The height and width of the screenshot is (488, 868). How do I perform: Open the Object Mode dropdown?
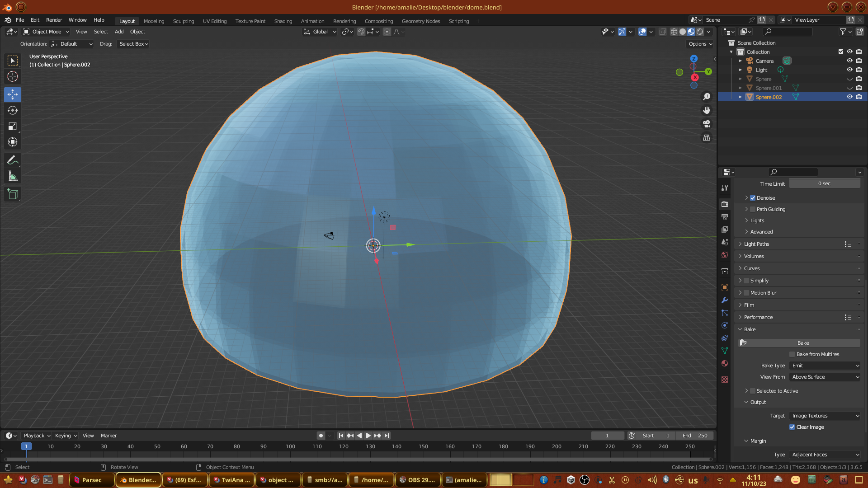pyautogui.click(x=46, y=32)
